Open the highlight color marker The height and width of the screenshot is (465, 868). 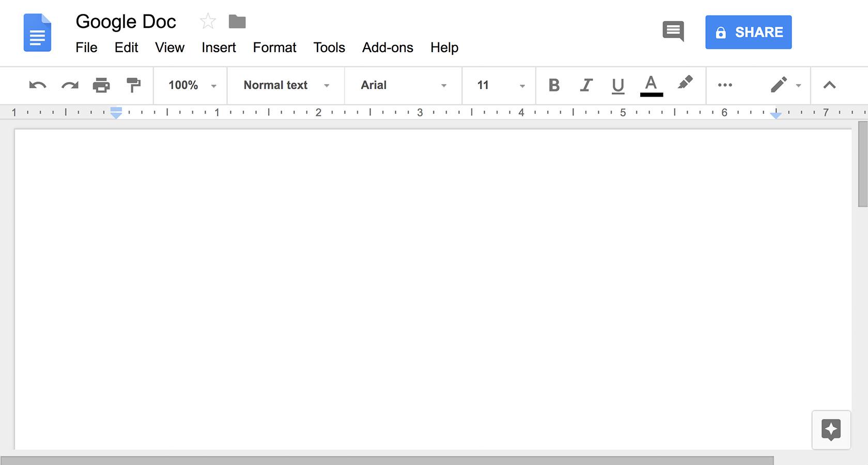coord(685,83)
